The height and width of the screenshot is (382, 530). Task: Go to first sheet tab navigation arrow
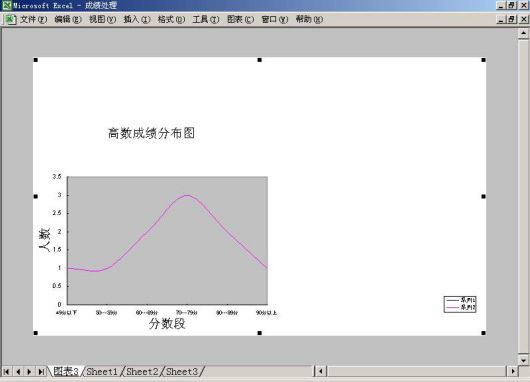tap(6, 372)
